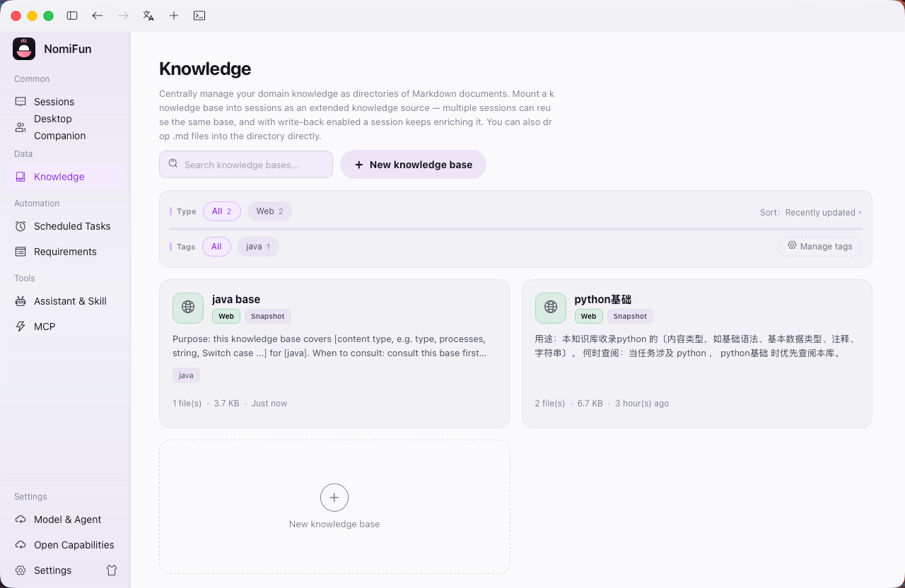Open the java base card title
This screenshot has width=905, height=588.
[x=236, y=300]
